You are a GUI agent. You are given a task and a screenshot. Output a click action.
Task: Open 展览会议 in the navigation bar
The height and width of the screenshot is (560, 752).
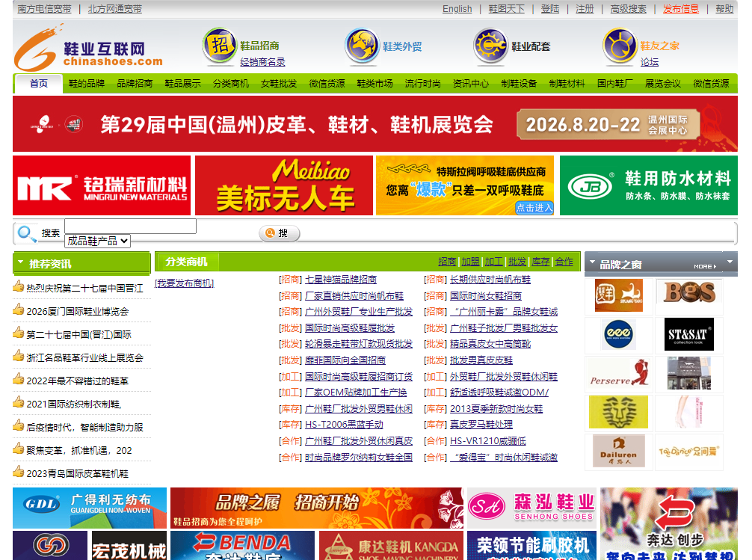[x=663, y=84]
